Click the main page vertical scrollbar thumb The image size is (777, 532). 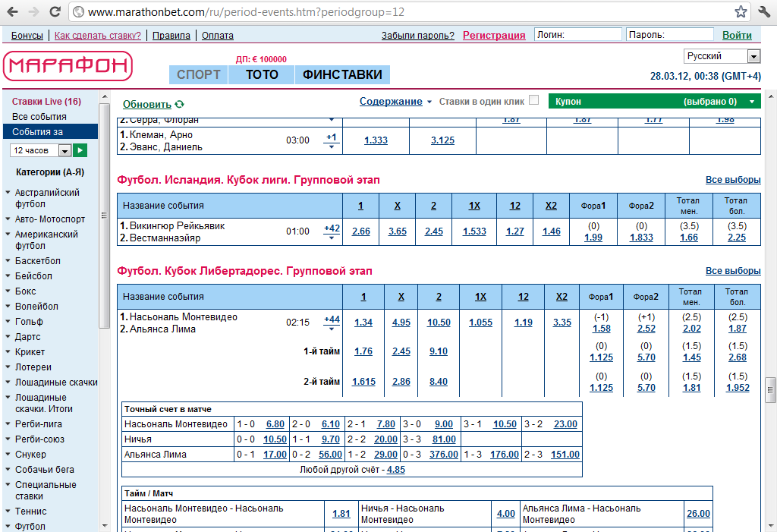(771, 390)
